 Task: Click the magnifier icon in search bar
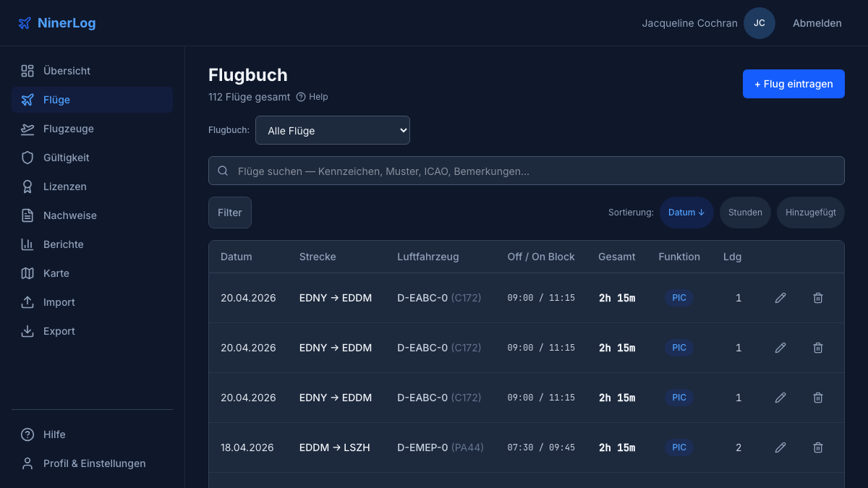[224, 171]
